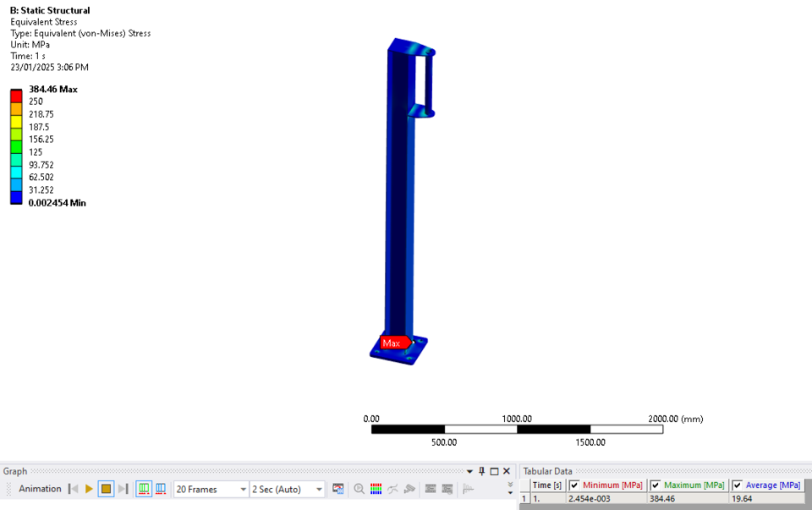Disable the Minimum [MPa] column checkbox
812x510 pixels.
pyautogui.click(x=573, y=485)
